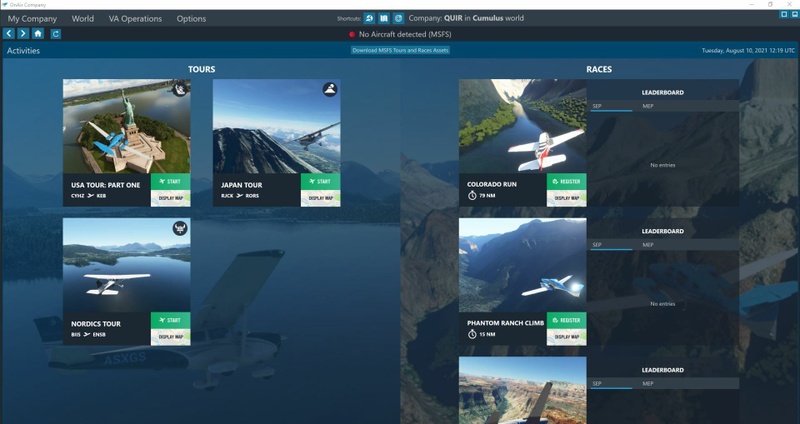Display map for USA Tour: Part One
The width and height of the screenshot is (800, 424).
pyautogui.click(x=170, y=198)
